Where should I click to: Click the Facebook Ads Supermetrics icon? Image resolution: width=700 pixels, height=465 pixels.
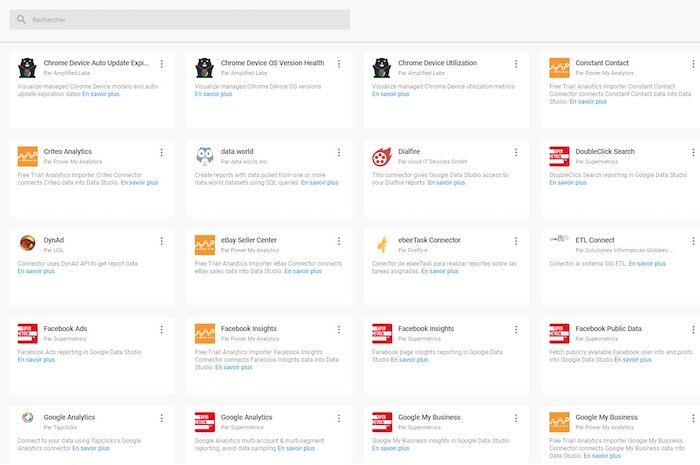(28, 332)
